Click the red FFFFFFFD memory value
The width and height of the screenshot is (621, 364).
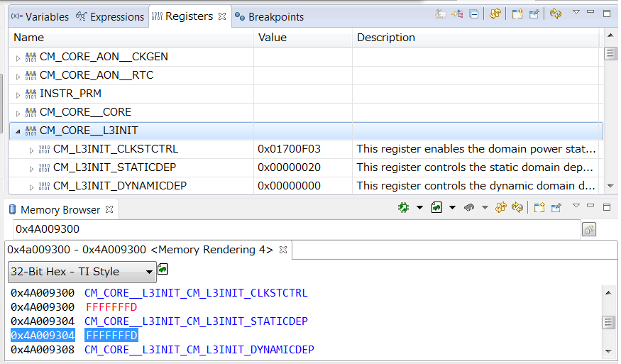point(111,307)
